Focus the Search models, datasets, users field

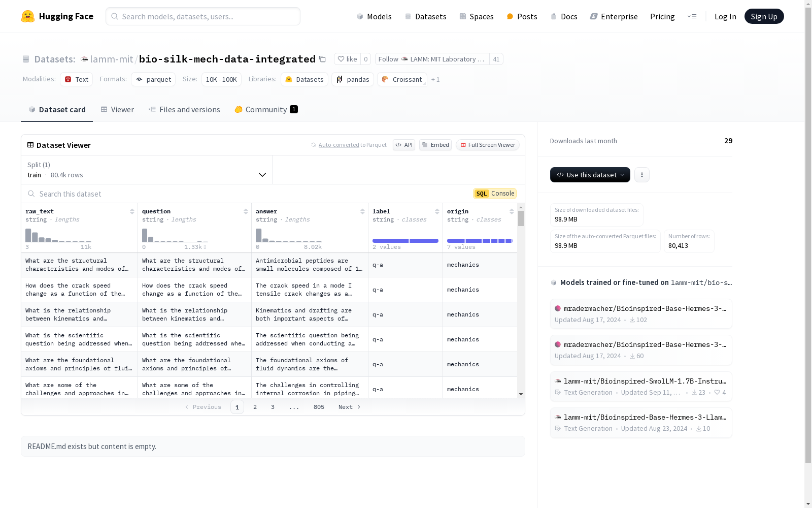point(203,16)
